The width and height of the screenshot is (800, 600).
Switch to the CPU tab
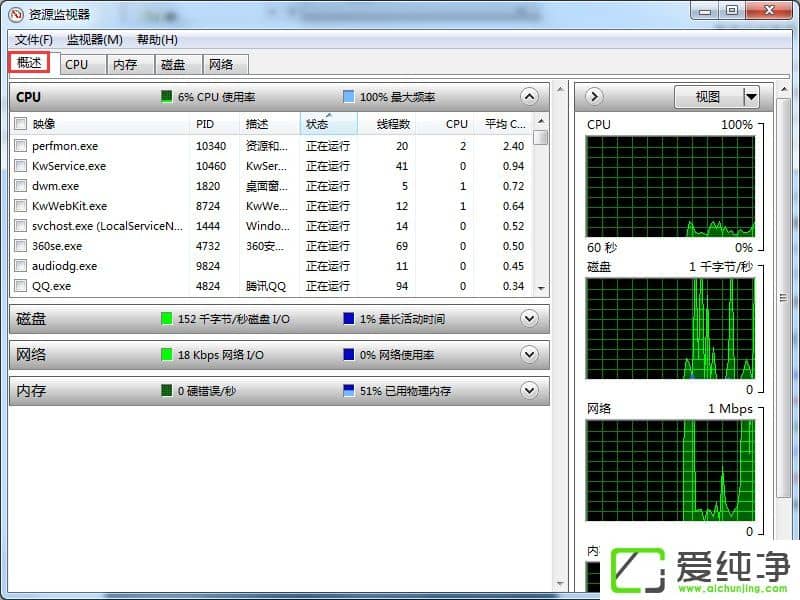pos(80,64)
